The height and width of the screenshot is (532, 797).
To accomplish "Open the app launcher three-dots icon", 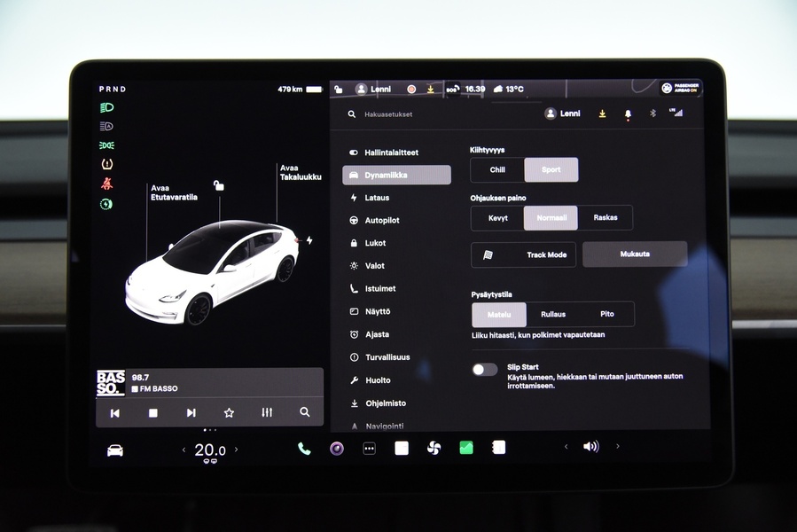I will tap(369, 449).
